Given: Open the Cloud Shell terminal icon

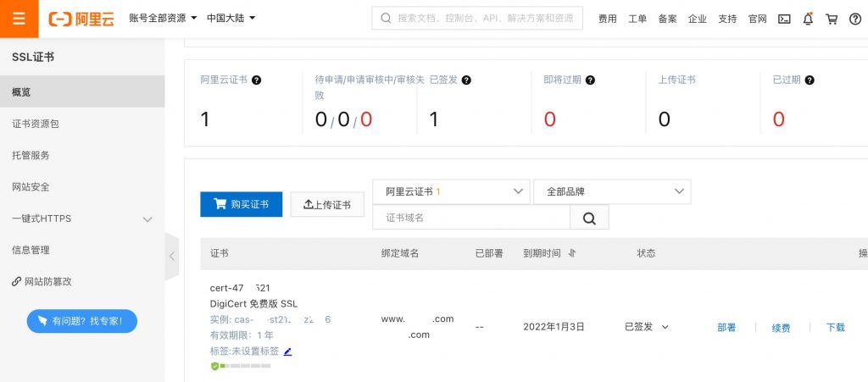Looking at the screenshot, I should pos(784,19).
